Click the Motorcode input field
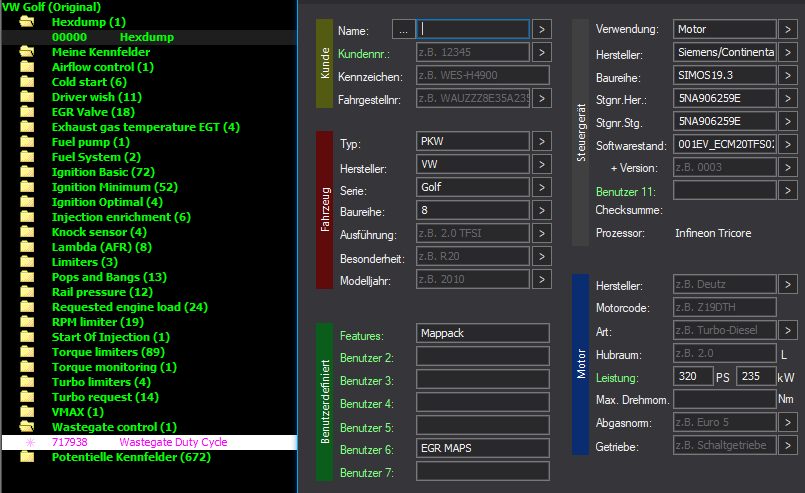805x493 pixels. pyautogui.click(x=724, y=307)
